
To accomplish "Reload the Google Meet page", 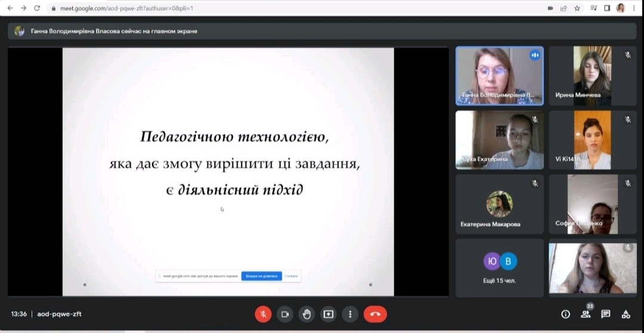I will [x=37, y=8].
